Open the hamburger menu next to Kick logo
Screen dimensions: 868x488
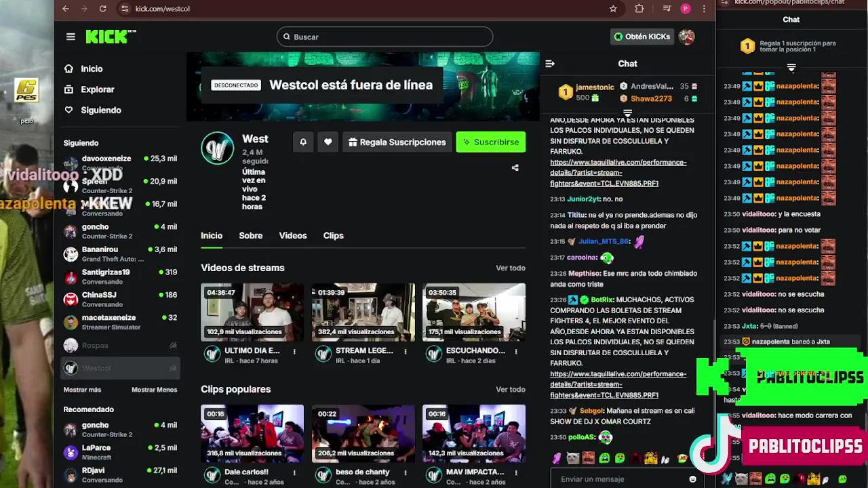coord(71,37)
